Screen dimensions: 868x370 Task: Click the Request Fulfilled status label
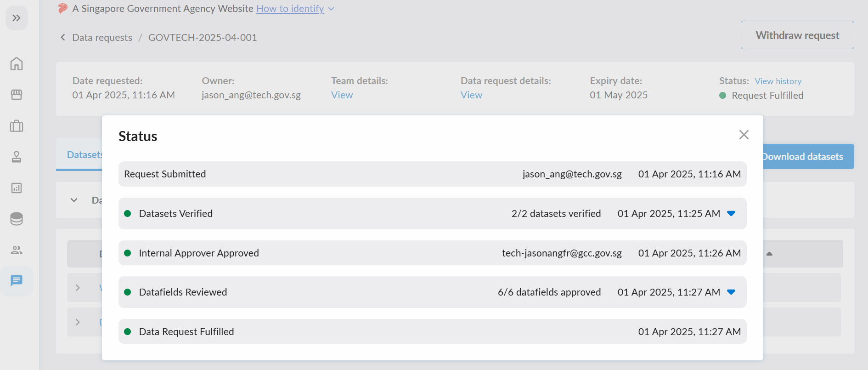click(x=767, y=95)
